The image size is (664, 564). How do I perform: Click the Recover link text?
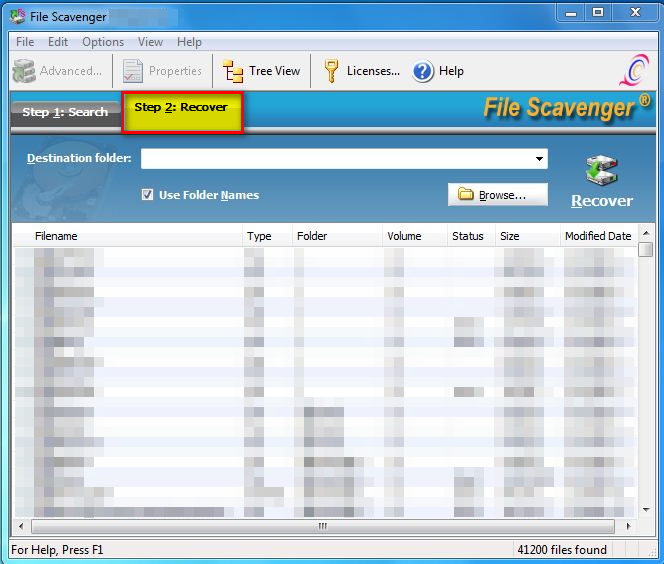point(602,201)
